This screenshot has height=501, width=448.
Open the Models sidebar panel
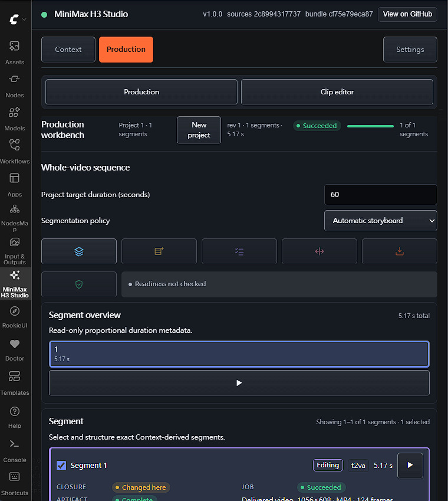pyautogui.click(x=15, y=119)
